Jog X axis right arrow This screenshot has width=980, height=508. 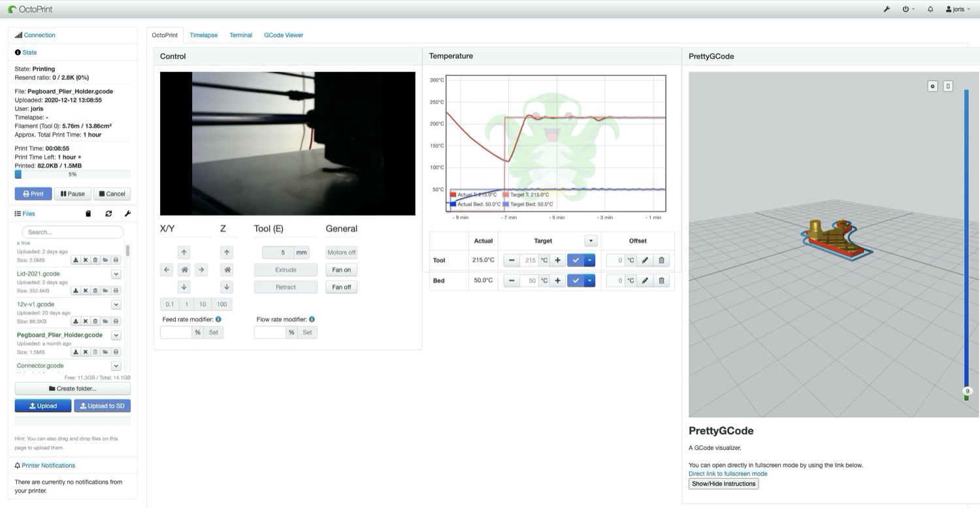(201, 270)
